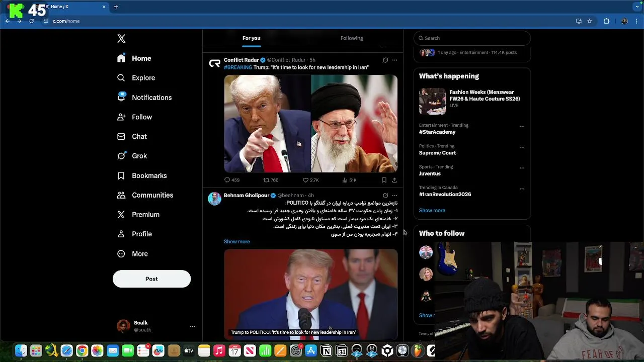The width and height of the screenshot is (644, 362).
Task: Open Fashion Weeks live event
Action: (472, 101)
